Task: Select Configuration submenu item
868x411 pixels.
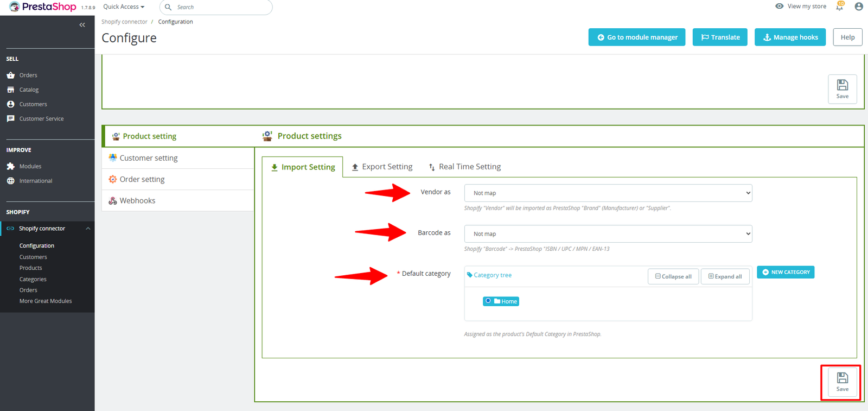Action: click(37, 246)
